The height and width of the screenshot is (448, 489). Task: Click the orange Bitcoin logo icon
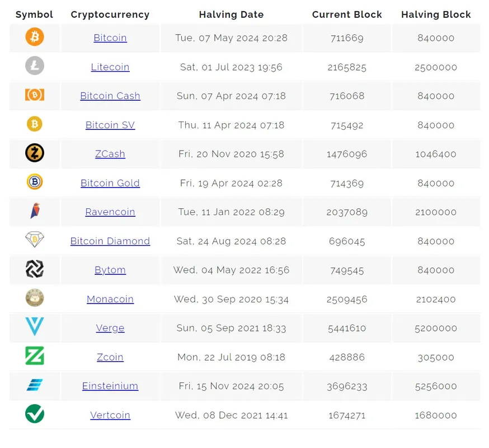(35, 37)
